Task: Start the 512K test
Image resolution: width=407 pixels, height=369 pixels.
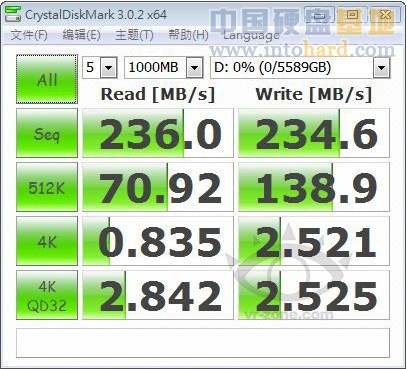Action: [x=47, y=187]
